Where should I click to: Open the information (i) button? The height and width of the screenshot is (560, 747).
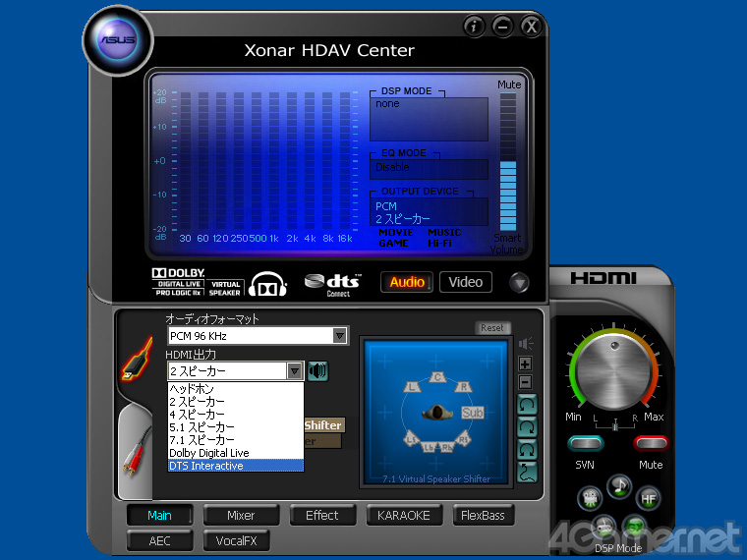click(474, 27)
